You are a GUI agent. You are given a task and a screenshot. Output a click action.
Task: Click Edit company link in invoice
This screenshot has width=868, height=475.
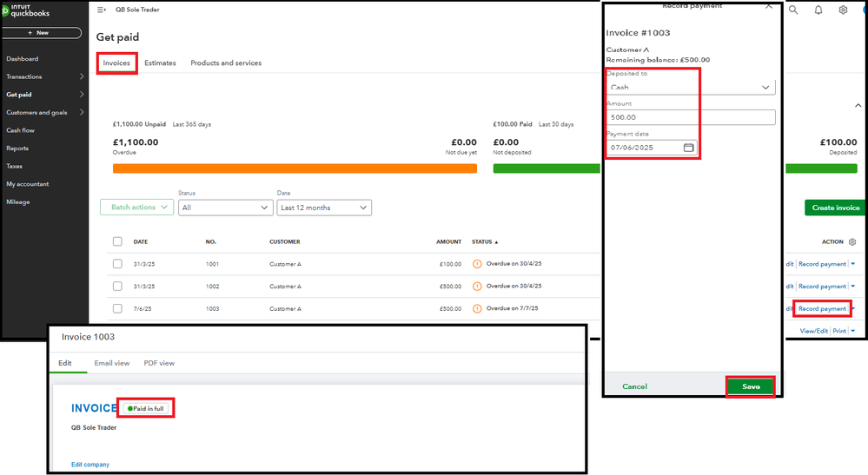point(90,465)
